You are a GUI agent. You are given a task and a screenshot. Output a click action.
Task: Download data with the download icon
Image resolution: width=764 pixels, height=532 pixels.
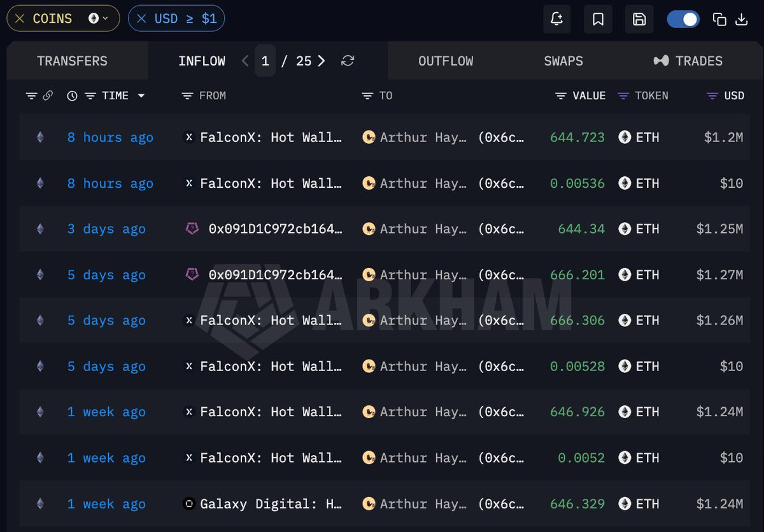coord(741,19)
